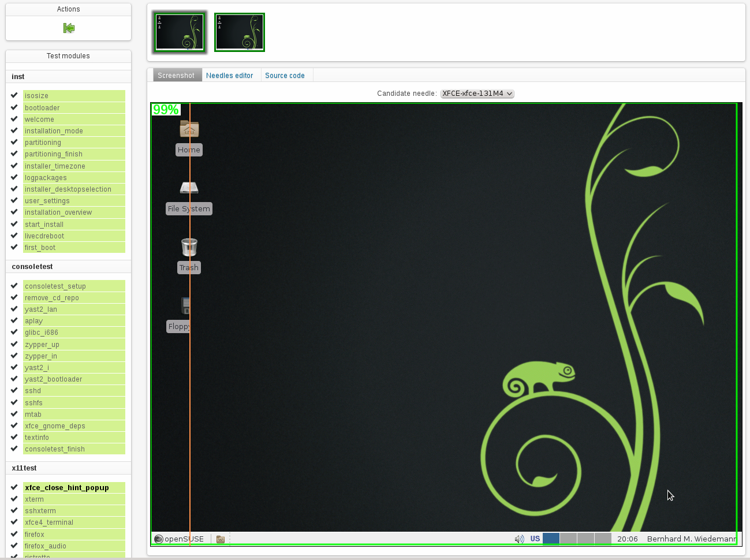
Task: Select the sshfs module
Action: click(74, 403)
